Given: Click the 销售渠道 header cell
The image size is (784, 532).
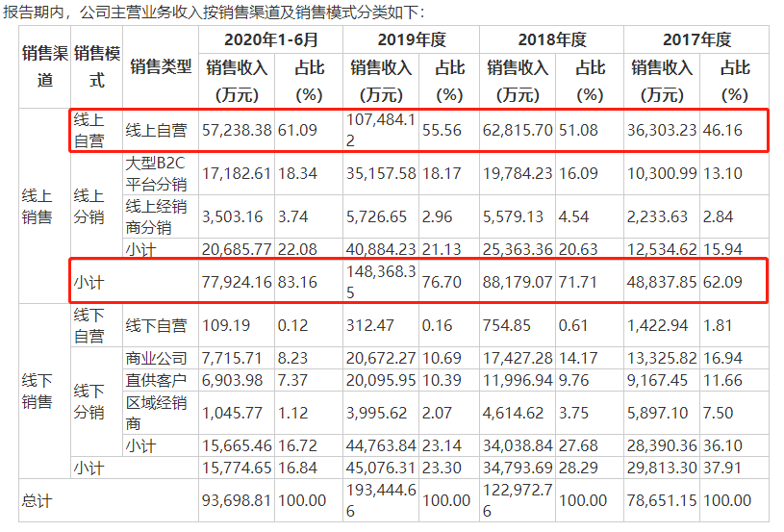Looking at the screenshot, I should tap(44, 67).
